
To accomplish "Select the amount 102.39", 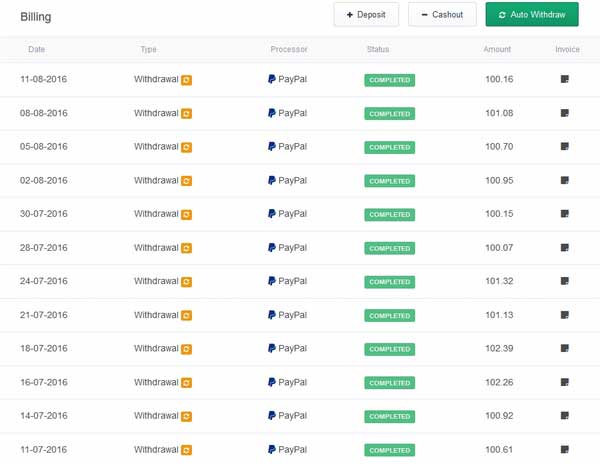I will point(499,348).
